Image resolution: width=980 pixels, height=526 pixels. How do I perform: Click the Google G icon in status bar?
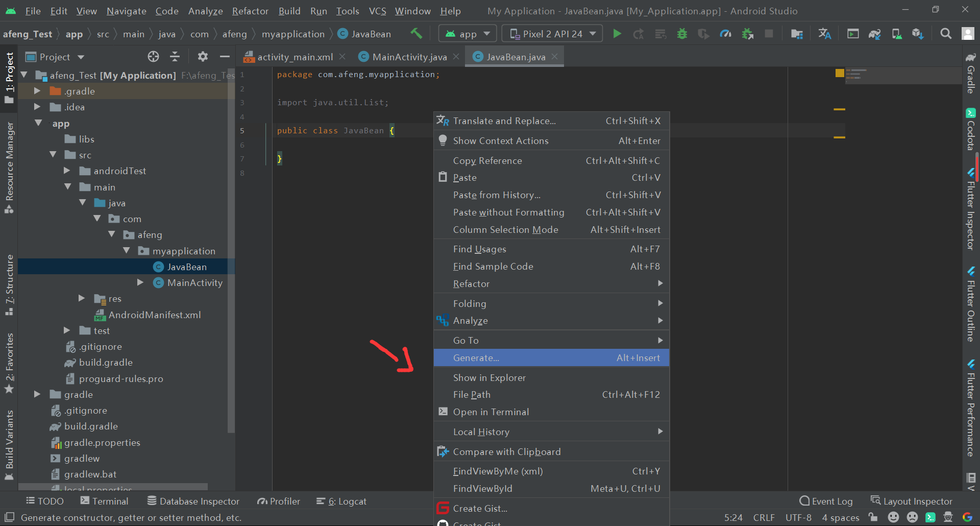click(x=967, y=517)
